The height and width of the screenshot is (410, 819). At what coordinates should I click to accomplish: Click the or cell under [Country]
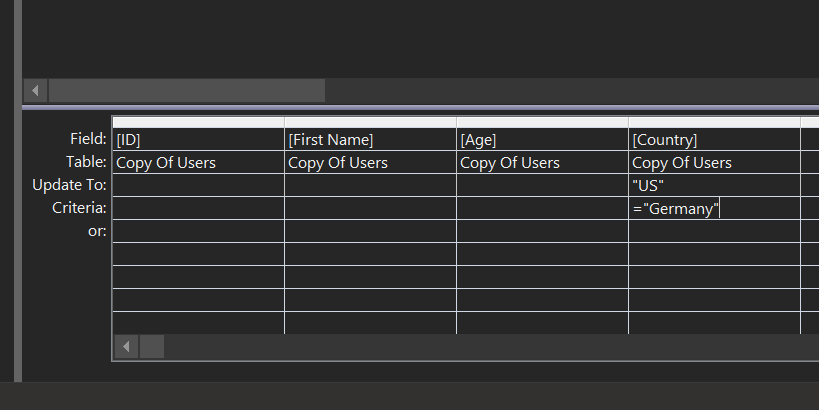(714, 232)
